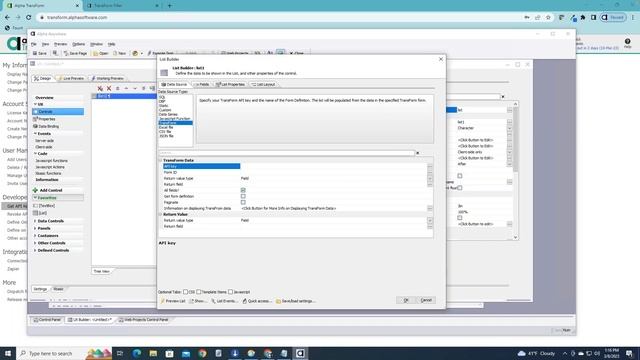Cancel the List Builder dialog
Image resolution: width=640 pixels, height=360 pixels.
click(x=426, y=300)
